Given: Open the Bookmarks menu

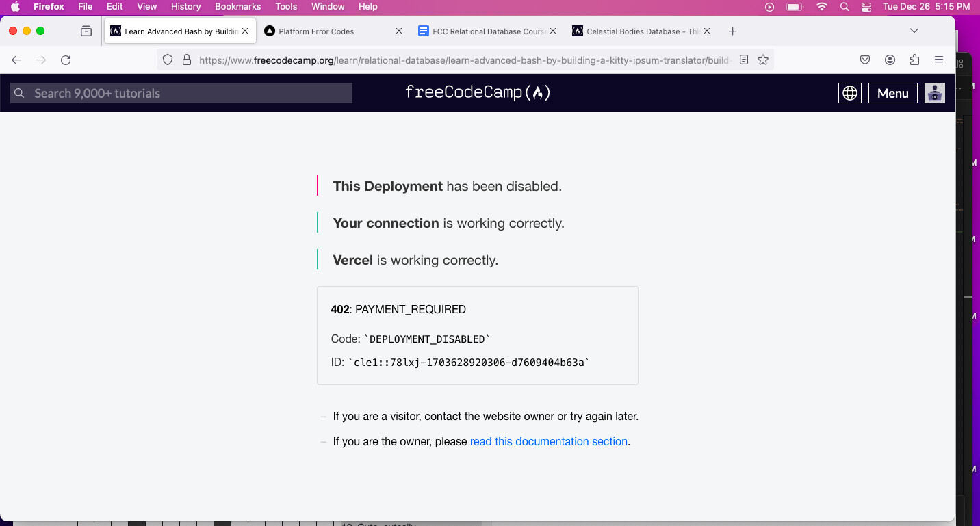Looking at the screenshot, I should tap(237, 7).
